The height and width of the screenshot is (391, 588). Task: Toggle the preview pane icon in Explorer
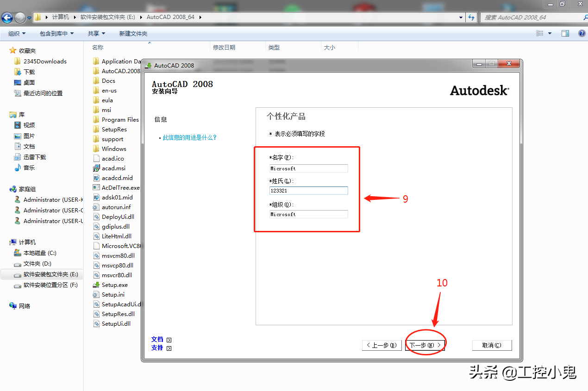565,33
